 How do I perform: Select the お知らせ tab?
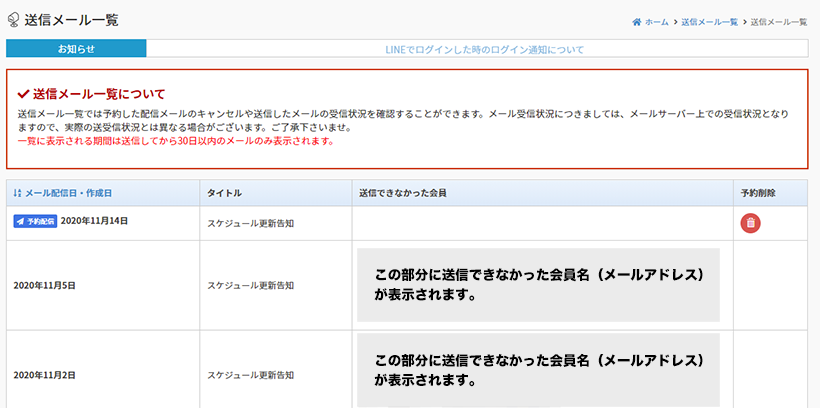tap(76, 48)
